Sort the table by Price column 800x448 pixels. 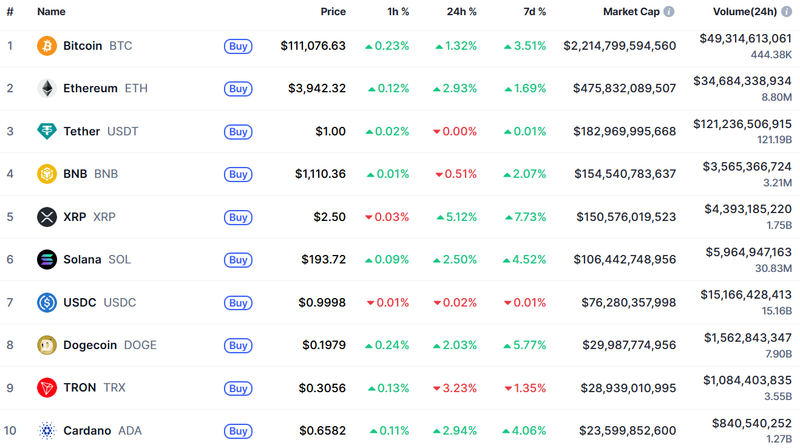[333, 12]
